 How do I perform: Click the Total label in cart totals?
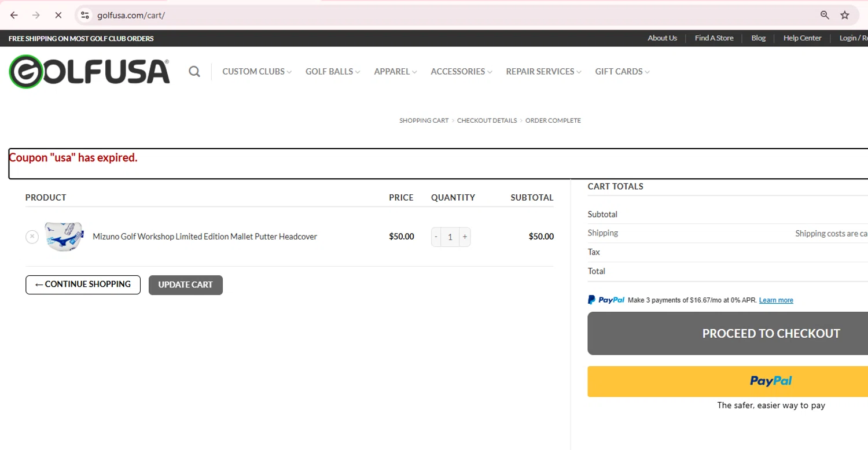[x=597, y=271]
